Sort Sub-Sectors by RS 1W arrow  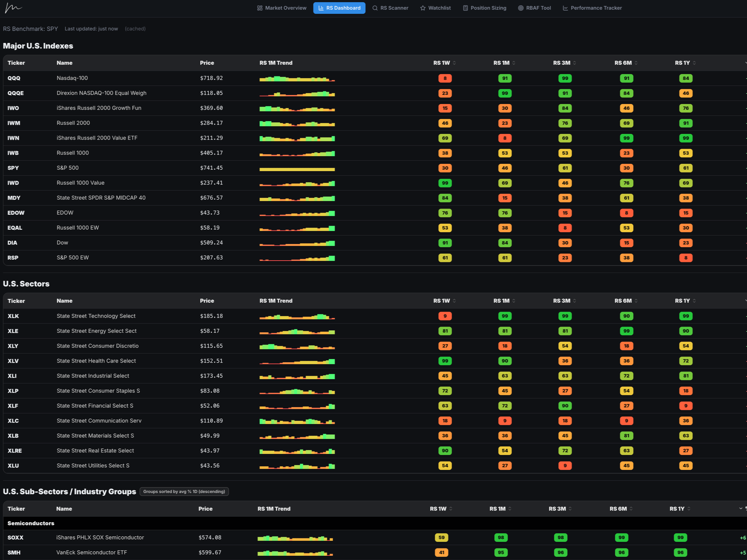[x=451, y=509]
